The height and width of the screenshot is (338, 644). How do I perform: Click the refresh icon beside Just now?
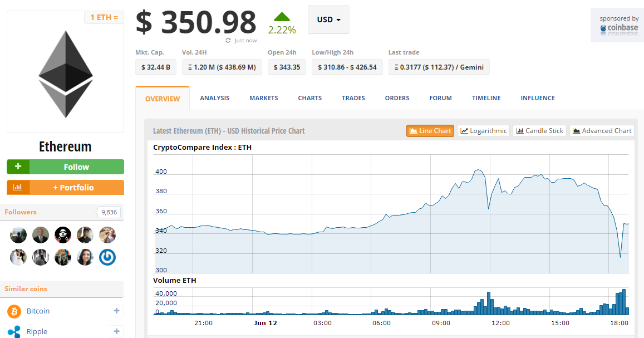pyautogui.click(x=228, y=41)
